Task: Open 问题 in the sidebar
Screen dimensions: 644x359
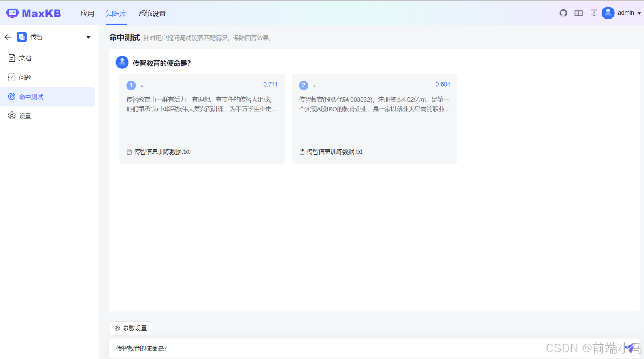Action: [x=47, y=77]
